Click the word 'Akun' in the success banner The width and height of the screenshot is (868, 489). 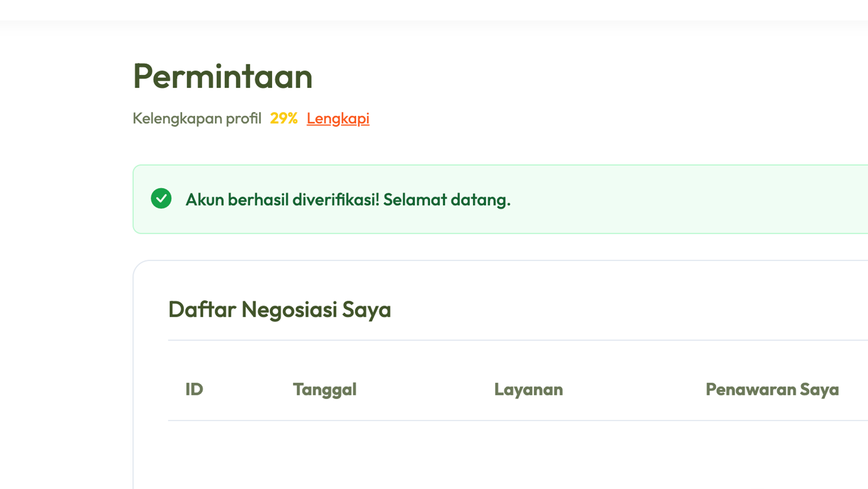(x=204, y=200)
